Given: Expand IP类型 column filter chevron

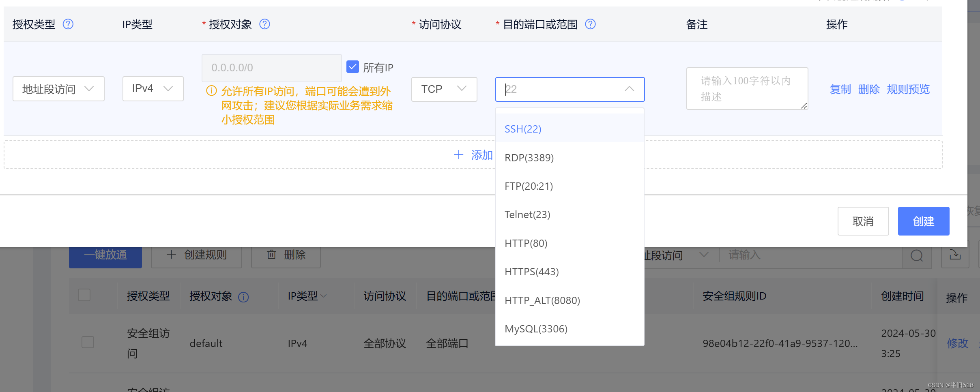Looking at the screenshot, I should pyautogui.click(x=323, y=296).
